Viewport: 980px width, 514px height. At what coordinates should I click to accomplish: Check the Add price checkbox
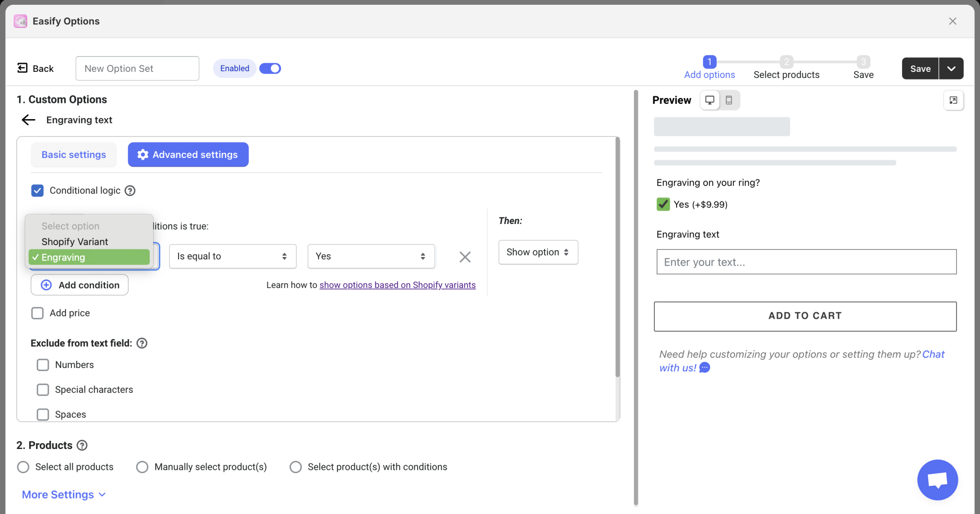pyautogui.click(x=37, y=313)
